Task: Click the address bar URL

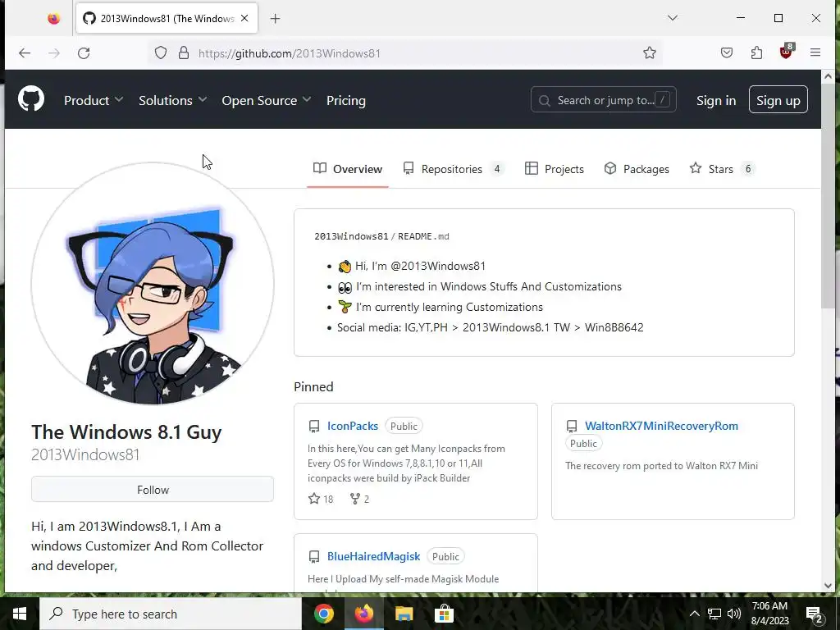Action: (290, 53)
